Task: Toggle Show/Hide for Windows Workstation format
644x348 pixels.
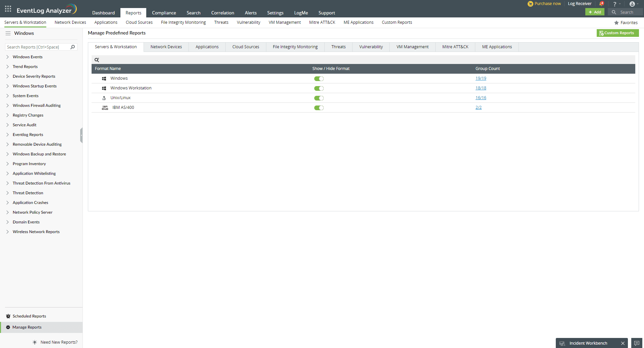Action: point(319,88)
